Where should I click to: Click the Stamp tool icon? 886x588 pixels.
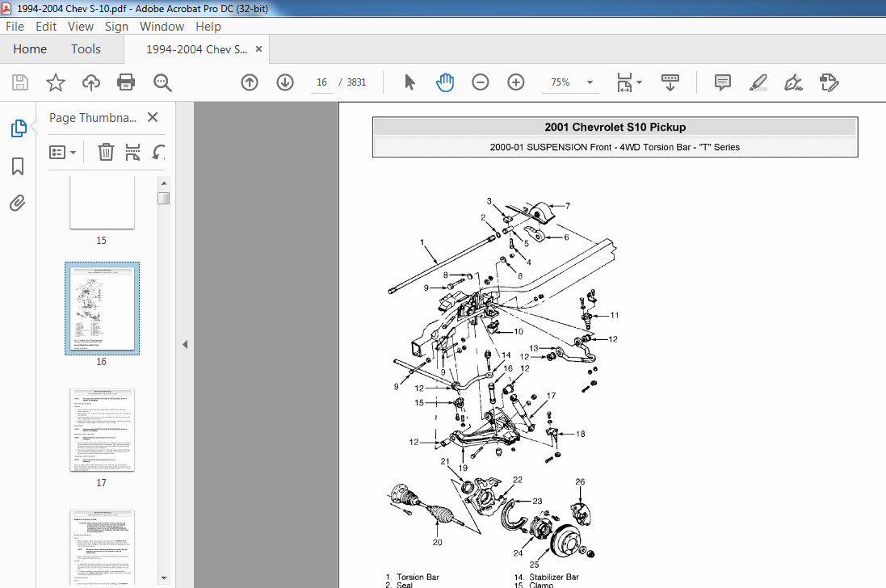(x=829, y=82)
